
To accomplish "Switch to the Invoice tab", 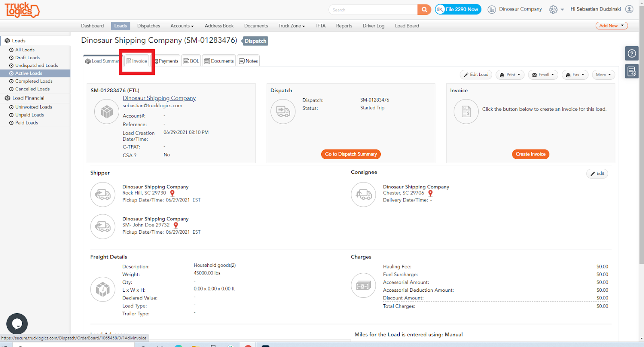I will 137,61.
